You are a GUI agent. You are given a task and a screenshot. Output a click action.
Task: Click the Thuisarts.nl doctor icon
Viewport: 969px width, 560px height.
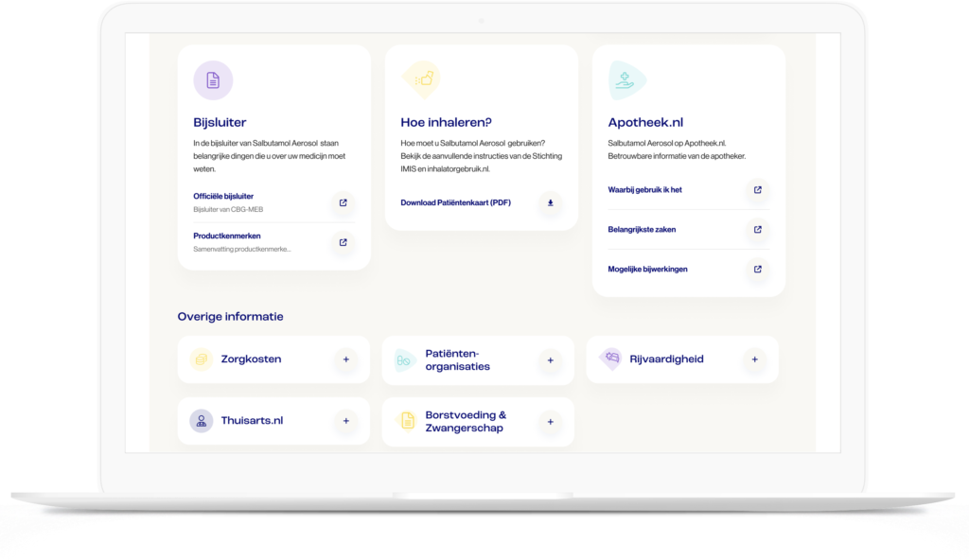pos(202,421)
